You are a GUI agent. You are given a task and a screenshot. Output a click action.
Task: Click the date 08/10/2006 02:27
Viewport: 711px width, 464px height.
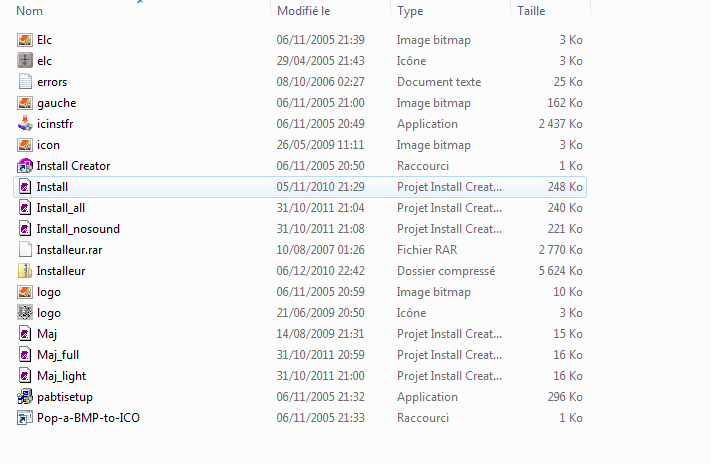pyautogui.click(x=321, y=82)
